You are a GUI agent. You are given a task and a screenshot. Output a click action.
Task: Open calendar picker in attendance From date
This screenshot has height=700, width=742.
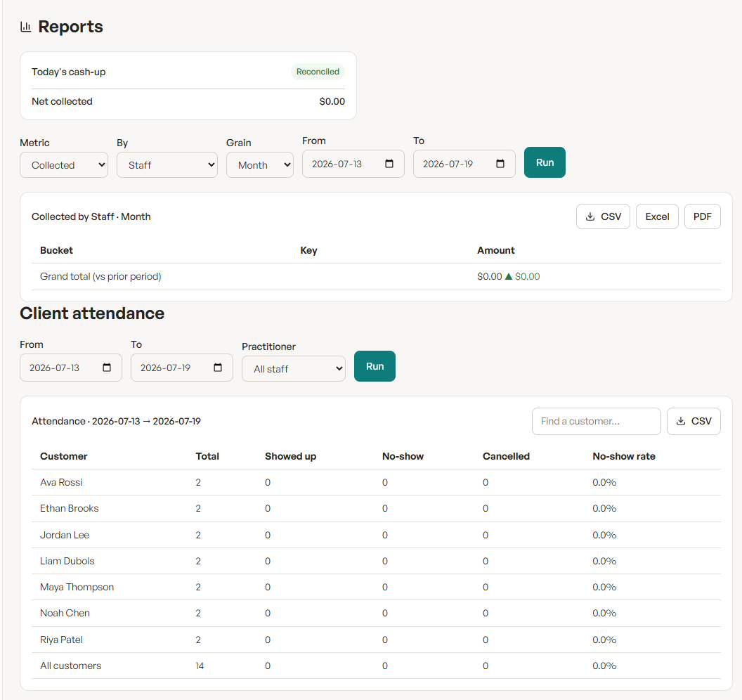click(107, 368)
